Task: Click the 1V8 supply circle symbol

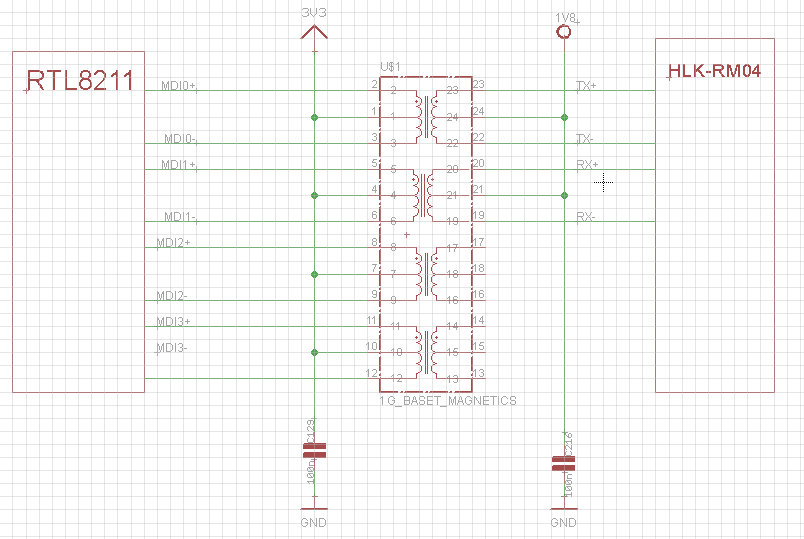Action: (x=563, y=32)
